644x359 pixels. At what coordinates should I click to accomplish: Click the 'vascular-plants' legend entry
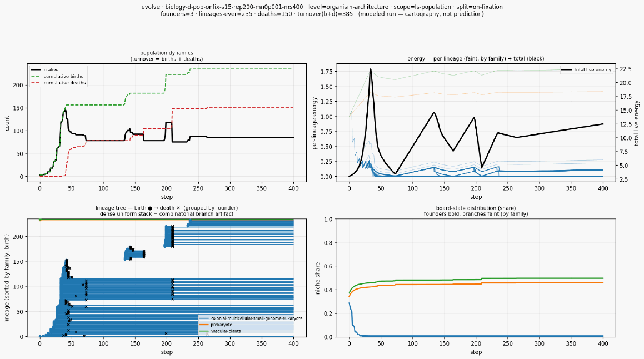pyautogui.click(x=219, y=331)
